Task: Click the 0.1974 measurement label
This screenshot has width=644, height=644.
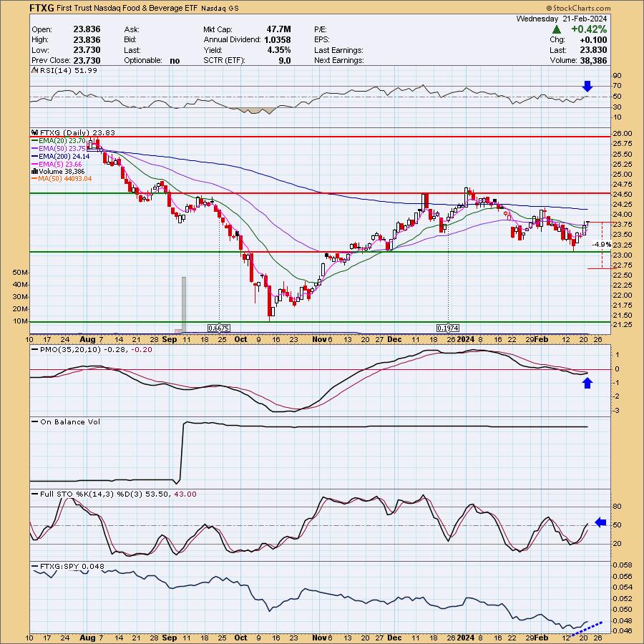Action: coord(448,328)
